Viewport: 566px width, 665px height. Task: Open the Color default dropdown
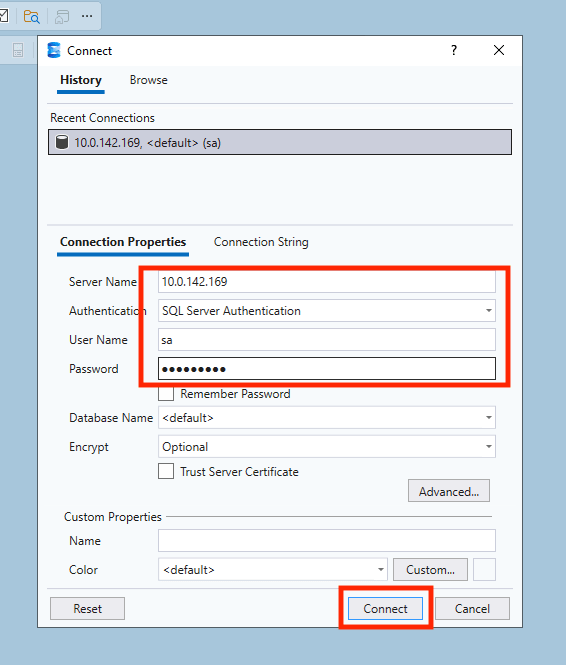(273, 569)
